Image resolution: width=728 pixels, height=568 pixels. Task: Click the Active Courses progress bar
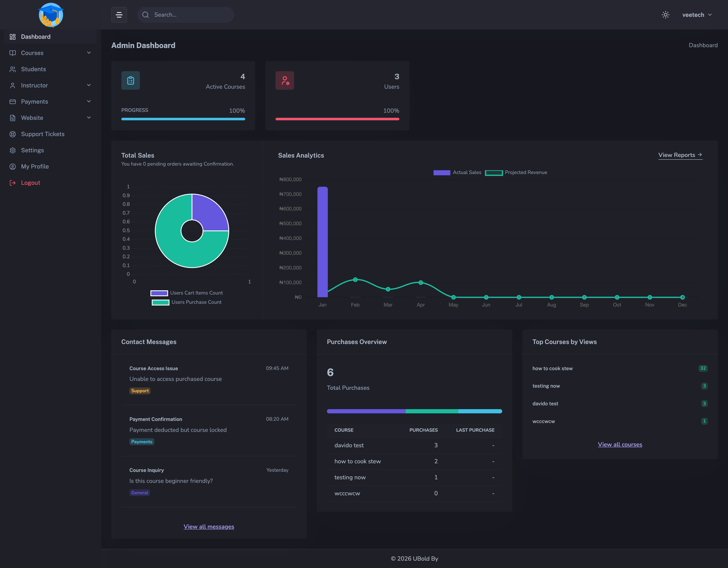[183, 119]
